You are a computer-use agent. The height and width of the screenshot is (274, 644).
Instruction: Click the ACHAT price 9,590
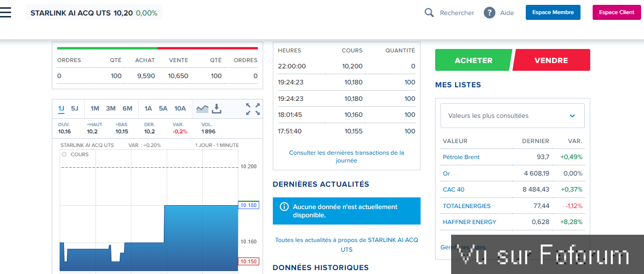146,76
